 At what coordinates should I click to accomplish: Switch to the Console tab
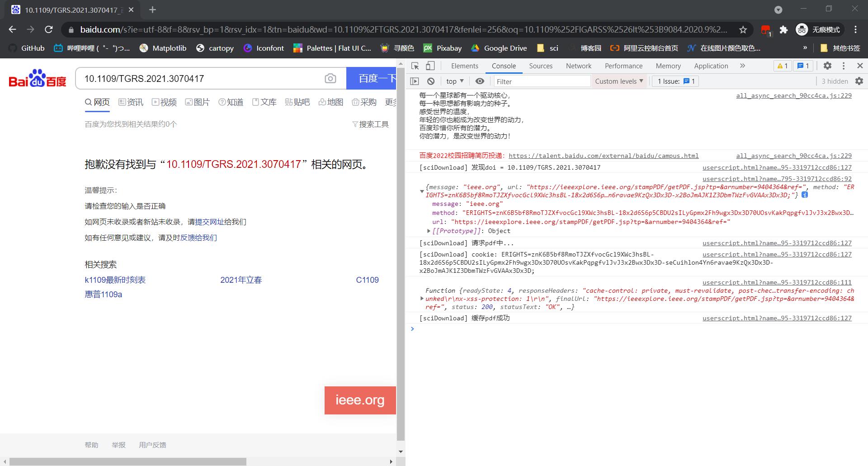click(504, 66)
